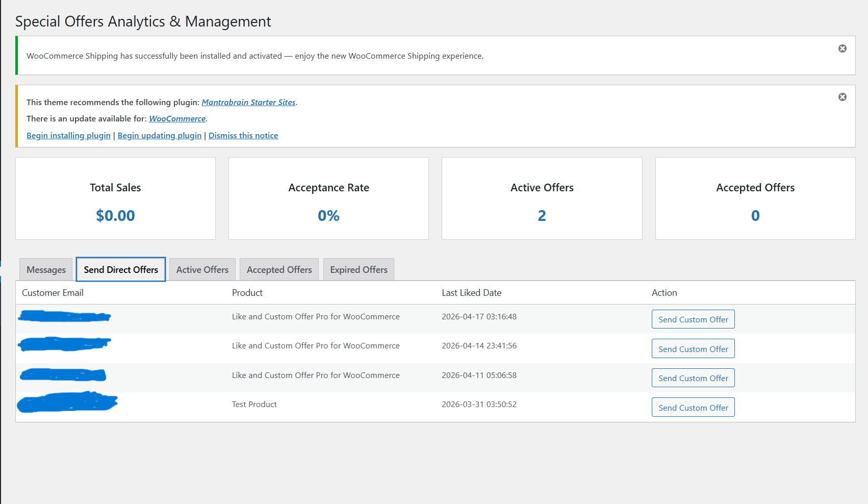Click Begin updating plugin

click(160, 135)
